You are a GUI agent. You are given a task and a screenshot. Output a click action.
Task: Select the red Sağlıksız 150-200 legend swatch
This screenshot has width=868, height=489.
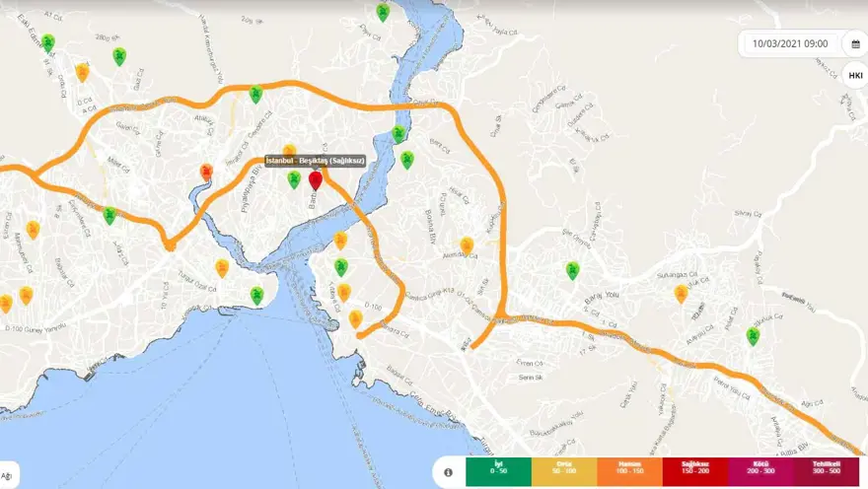click(693, 467)
